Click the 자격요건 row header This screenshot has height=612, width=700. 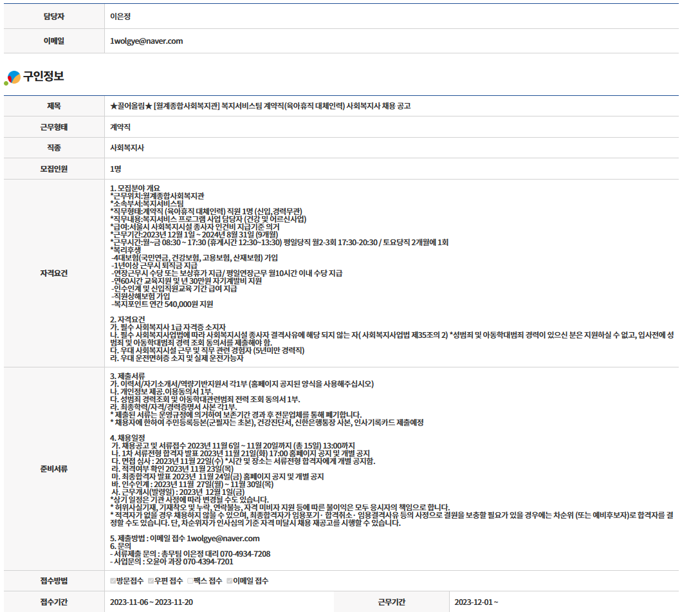[53, 273]
